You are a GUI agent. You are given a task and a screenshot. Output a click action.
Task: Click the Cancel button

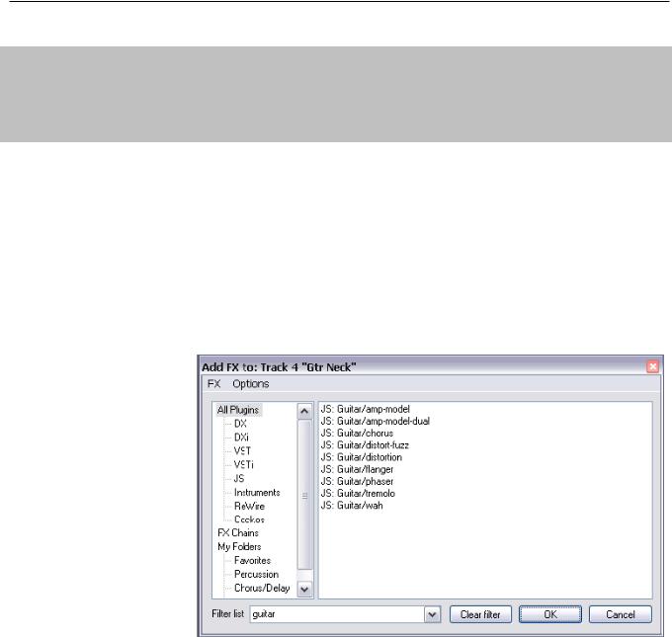(621, 614)
